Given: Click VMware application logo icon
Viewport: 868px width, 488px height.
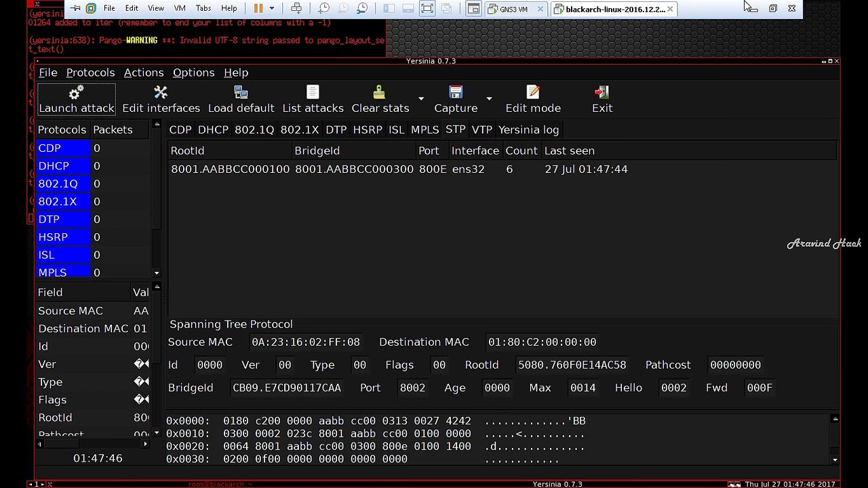Looking at the screenshot, I should [x=91, y=8].
